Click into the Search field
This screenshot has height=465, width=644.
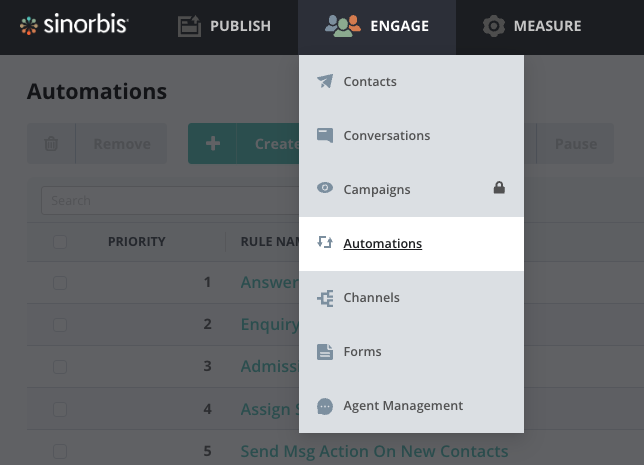tap(160, 201)
